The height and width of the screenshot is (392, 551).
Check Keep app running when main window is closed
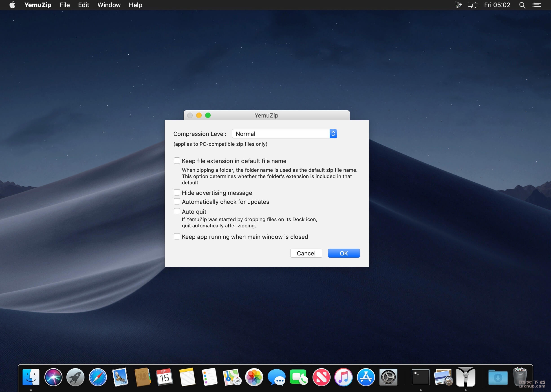(x=177, y=236)
